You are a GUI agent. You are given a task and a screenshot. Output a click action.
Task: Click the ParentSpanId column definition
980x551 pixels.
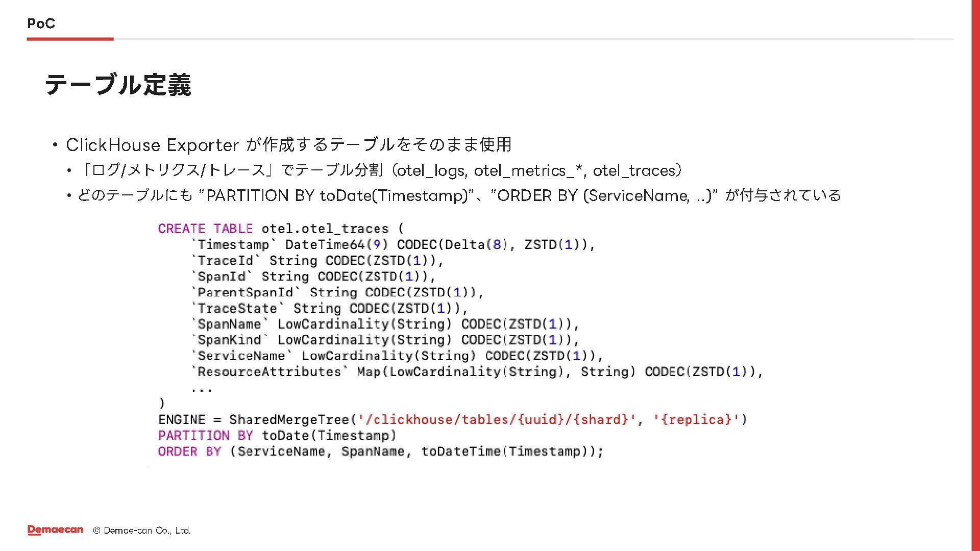click(x=337, y=292)
